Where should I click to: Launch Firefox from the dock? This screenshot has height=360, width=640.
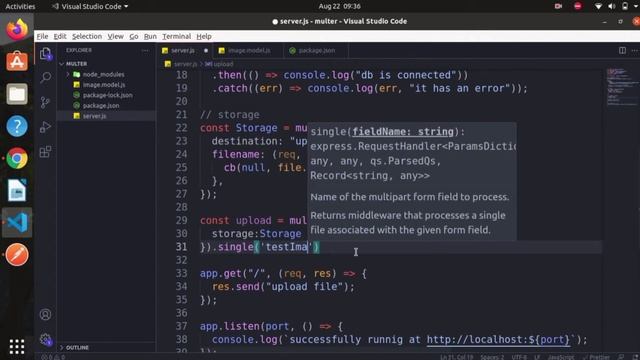pos(17,29)
